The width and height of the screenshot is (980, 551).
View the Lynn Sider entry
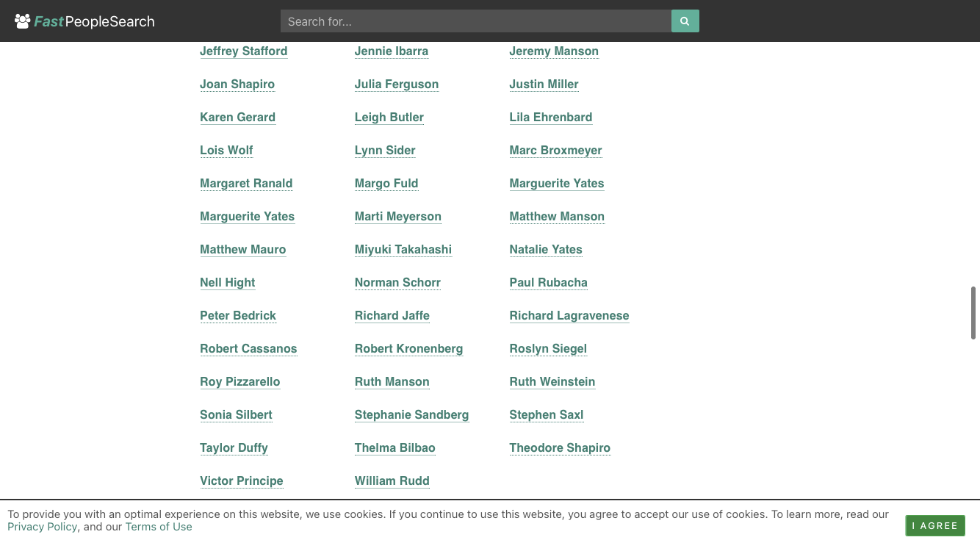pyautogui.click(x=385, y=150)
